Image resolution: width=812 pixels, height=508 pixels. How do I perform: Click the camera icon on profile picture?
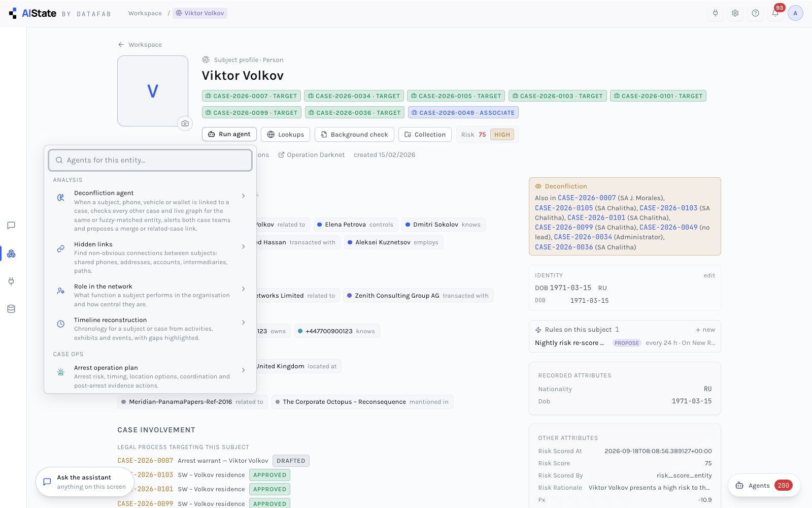point(185,123)
